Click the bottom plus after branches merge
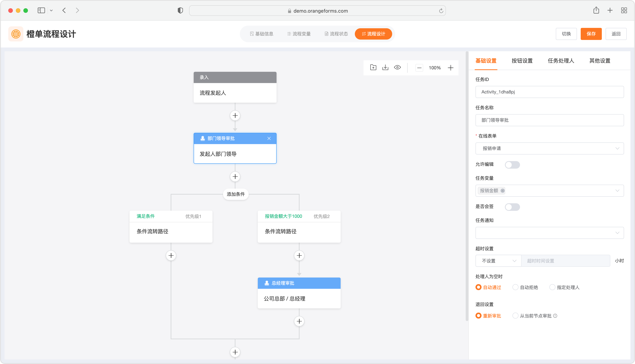This screenshot has width=635, height=364. [235, 352]
